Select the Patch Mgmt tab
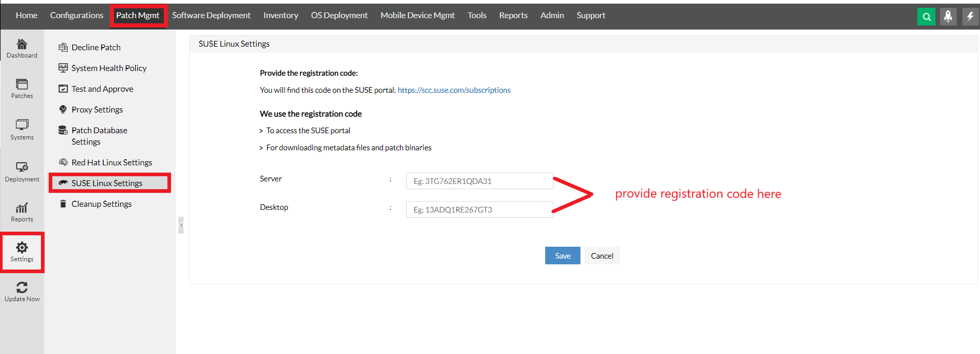 pyautogui.click(x=138, y=16)
